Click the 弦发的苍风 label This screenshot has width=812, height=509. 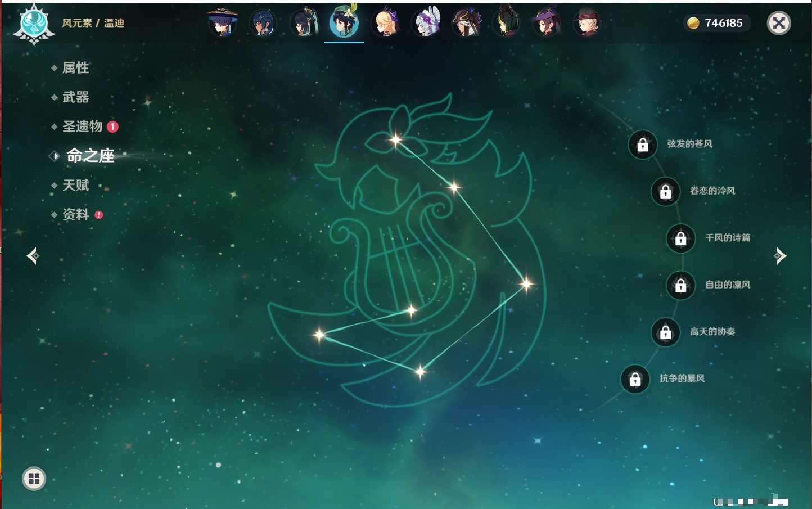coord(689,144)
